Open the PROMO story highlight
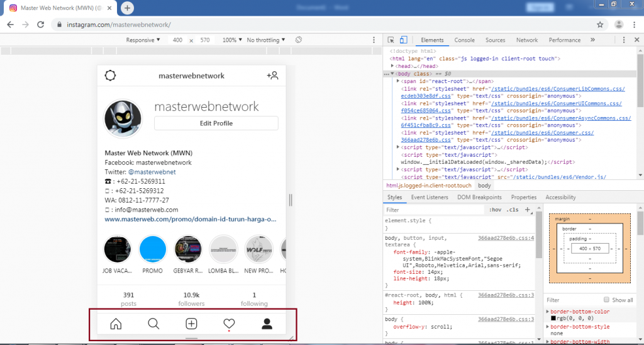This screenshot has width=644, height=345. pos(153,249)
